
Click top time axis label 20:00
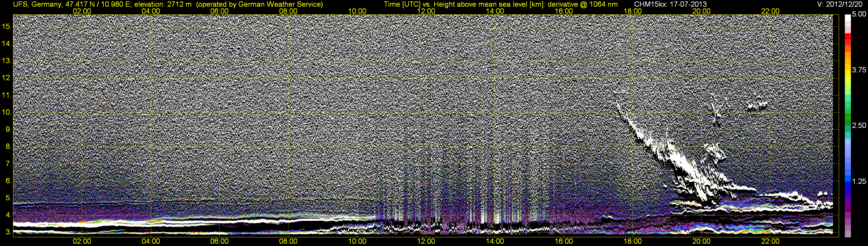(702, 11)
